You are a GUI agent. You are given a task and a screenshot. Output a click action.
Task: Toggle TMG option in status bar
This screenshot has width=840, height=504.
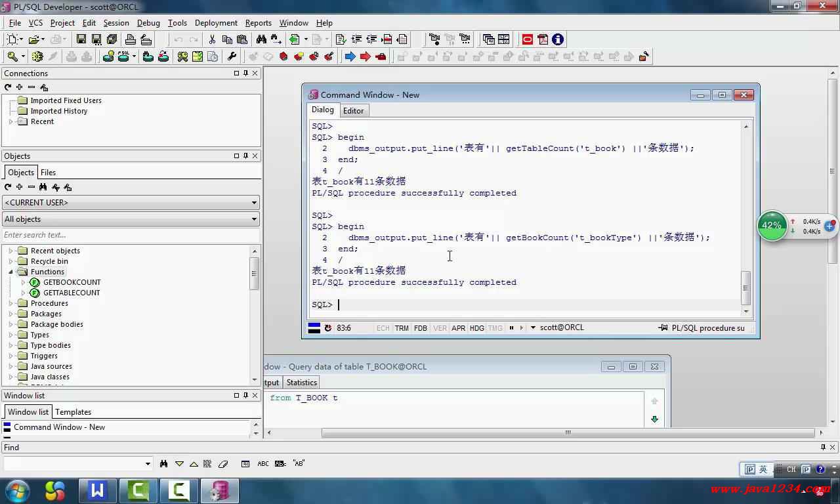495,328
